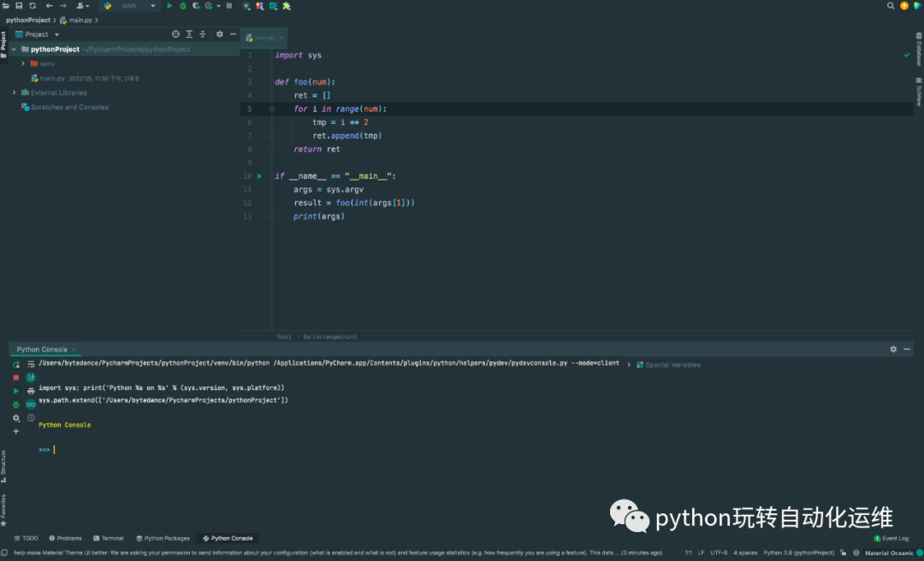This screenshot has width=924, height=561.
Task: Click the Save All disk icon
Action: coord(19,6)
